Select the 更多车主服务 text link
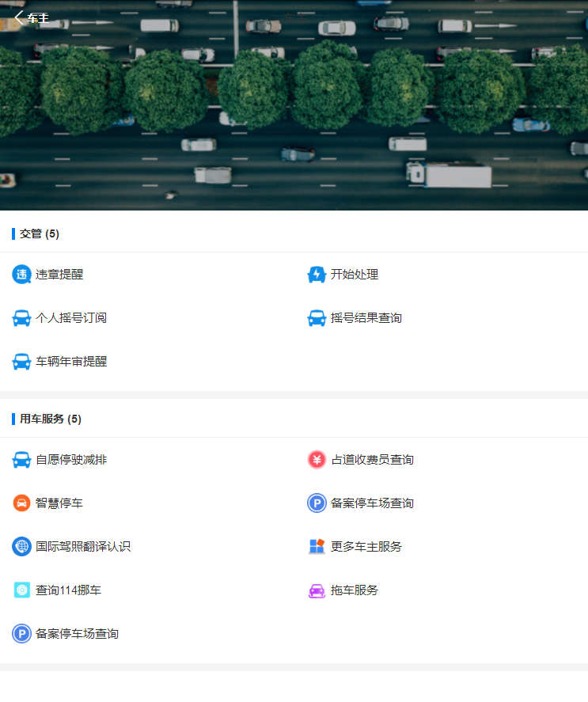The height and width of the screenshot is (702, 588). point(366,547)
